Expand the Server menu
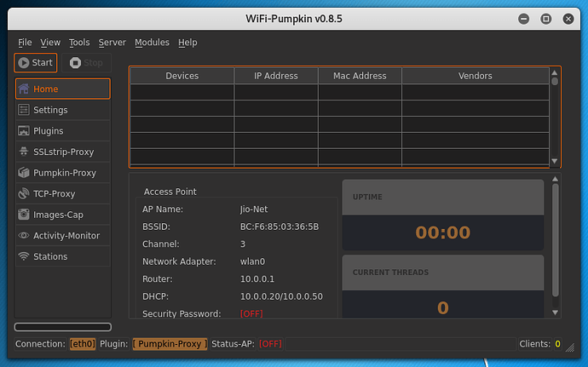Viewport: 588px width, 367px height. (112, 43)
